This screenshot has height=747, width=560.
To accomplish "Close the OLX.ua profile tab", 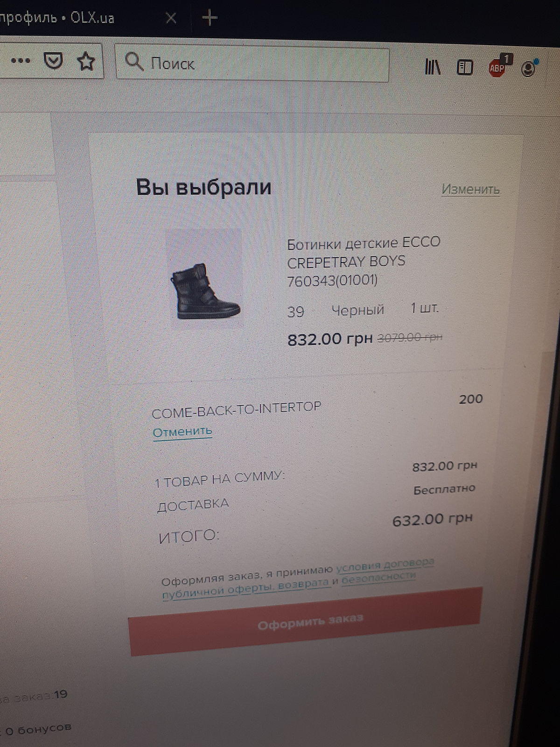I will tap(171, 18).
